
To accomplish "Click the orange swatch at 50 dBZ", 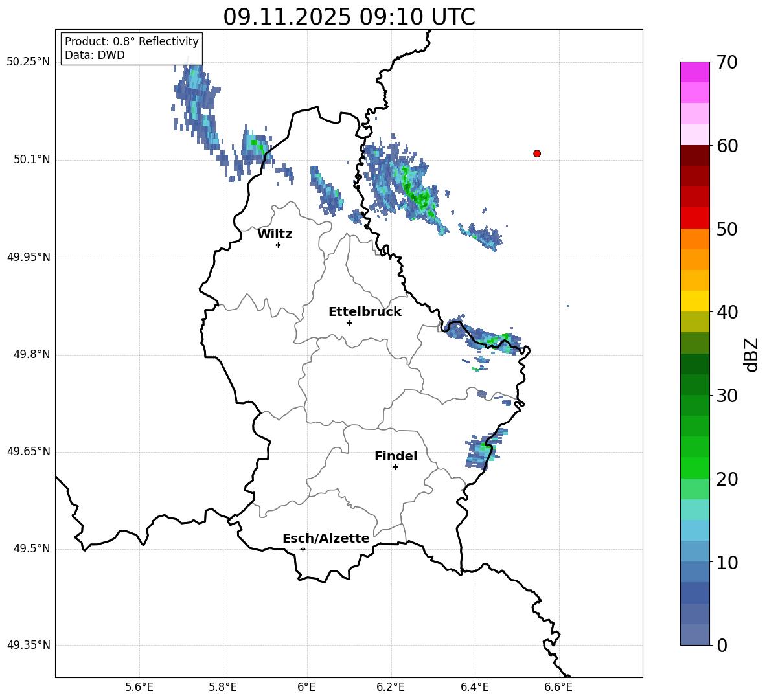I will point(694,238).
